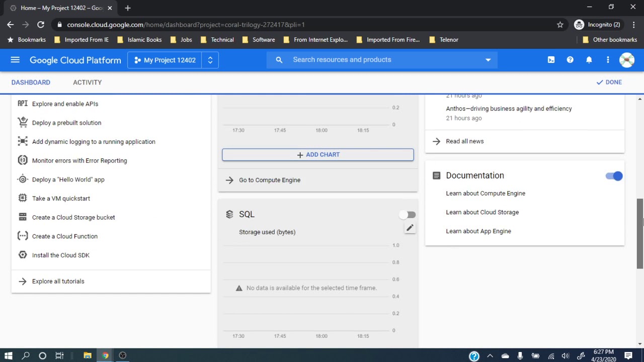Click the Incognito (2) profile indicator
Image resolution: width=644 pixels, height=362 pixels.
coord(598,25)
